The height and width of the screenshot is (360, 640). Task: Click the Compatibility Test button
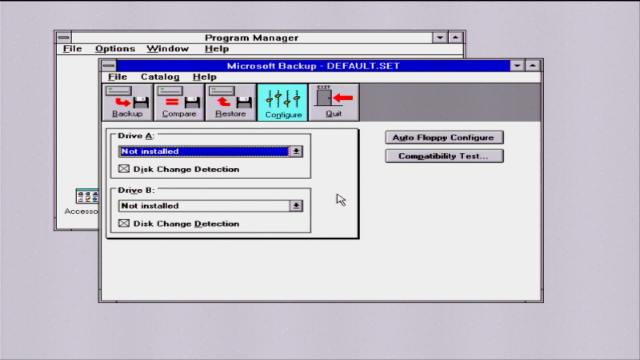tap(444, 156)
